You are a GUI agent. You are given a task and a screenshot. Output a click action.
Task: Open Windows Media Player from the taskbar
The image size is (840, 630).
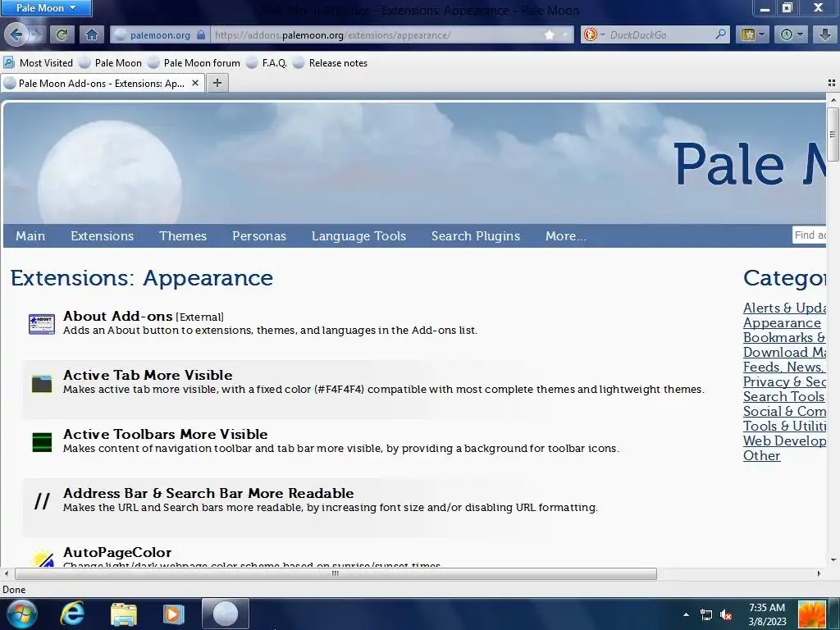pyautogui.click(x=172, y=614)
